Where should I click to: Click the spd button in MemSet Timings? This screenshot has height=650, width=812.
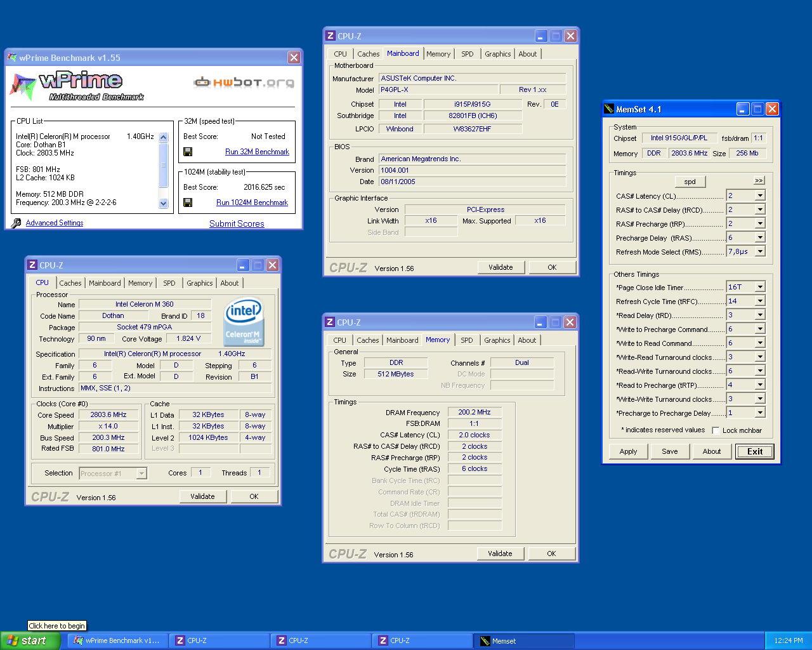[690, 181]
